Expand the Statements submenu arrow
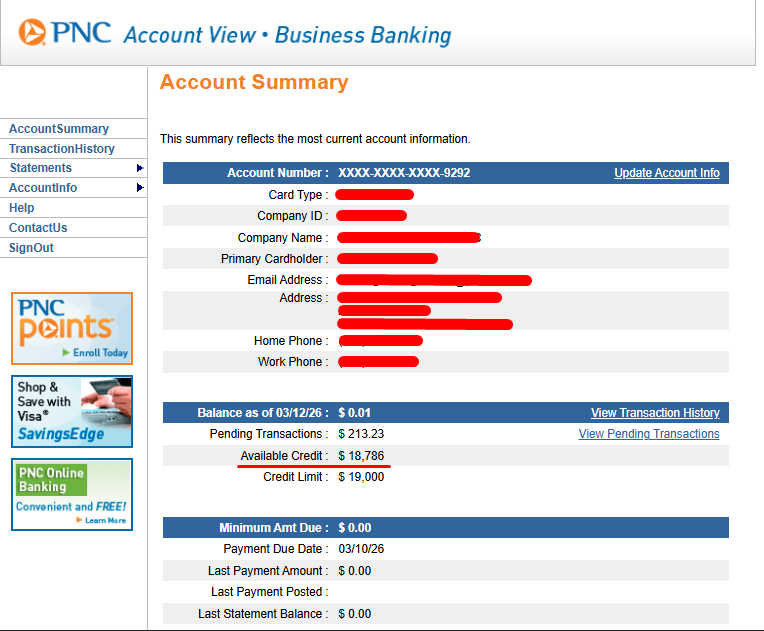 point(140,168)
